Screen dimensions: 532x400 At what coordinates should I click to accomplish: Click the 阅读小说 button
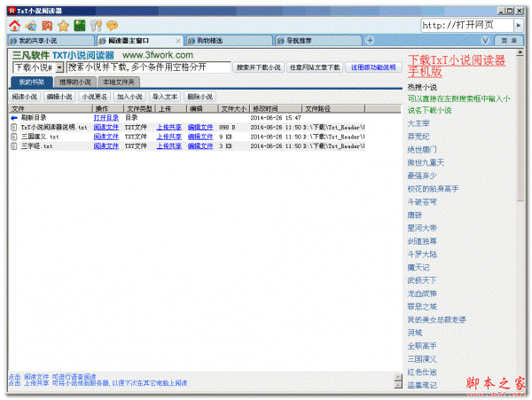click(x=25, y=97)
